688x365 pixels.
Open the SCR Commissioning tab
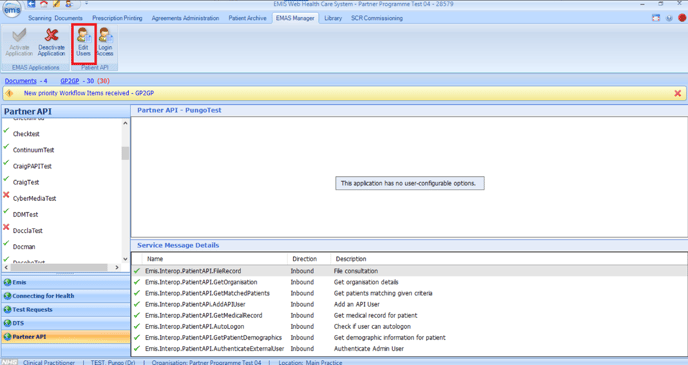click(377, 18)
